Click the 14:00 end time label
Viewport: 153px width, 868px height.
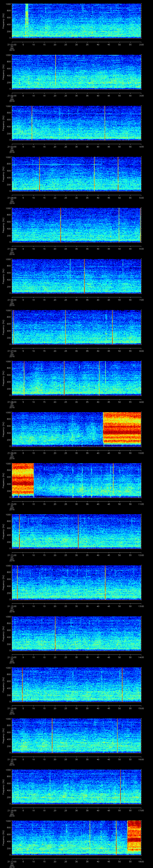pyautogui.click(x=141, y=657)
